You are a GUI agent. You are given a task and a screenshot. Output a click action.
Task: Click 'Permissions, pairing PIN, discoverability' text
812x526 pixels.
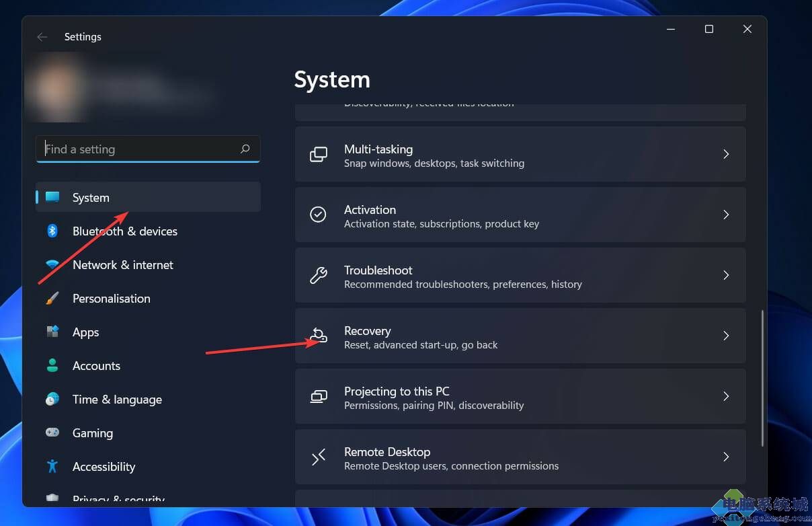[434, 406]
